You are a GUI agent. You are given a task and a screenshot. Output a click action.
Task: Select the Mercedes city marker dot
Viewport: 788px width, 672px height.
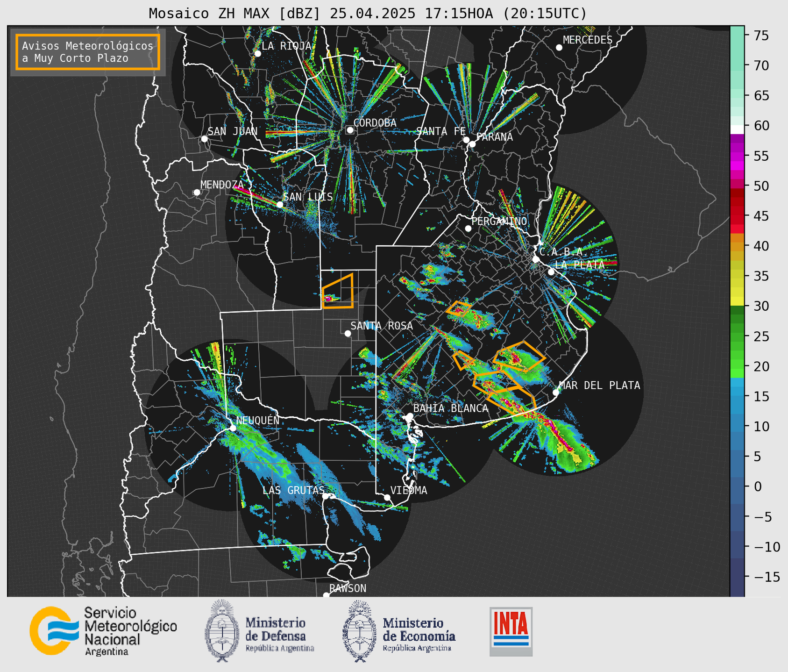click(x=559, y=47)
